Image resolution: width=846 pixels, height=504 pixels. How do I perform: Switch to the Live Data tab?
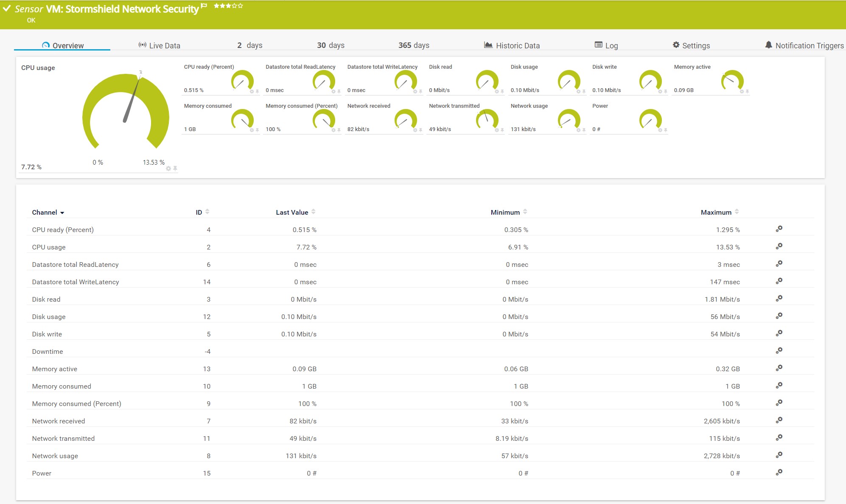coord(160,45)
